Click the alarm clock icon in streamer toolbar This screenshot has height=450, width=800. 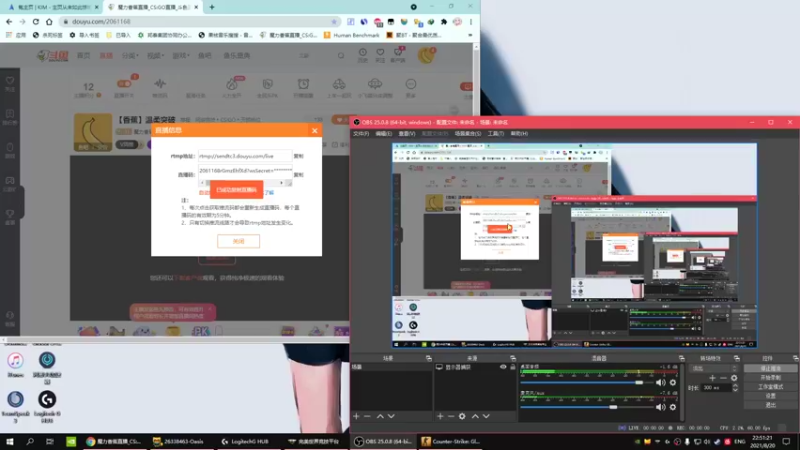(304, 84)
